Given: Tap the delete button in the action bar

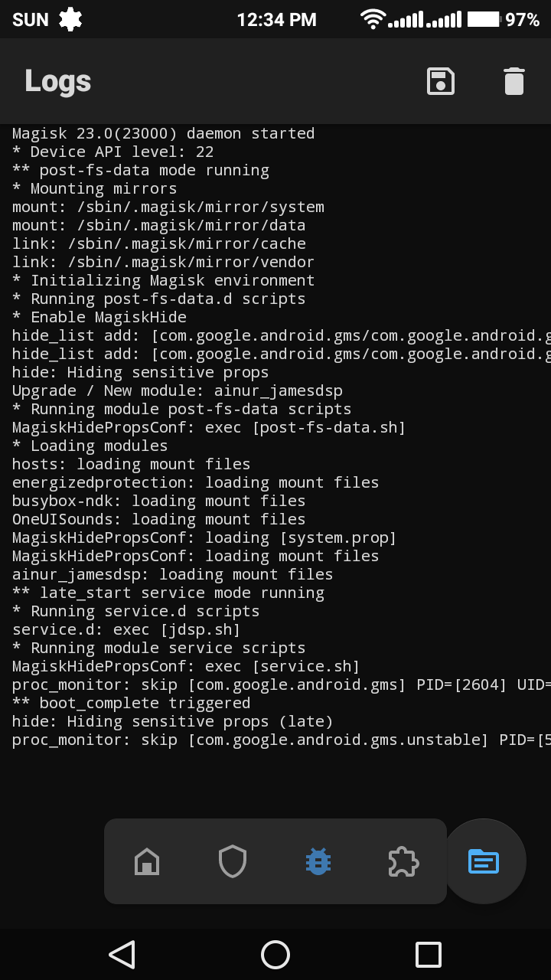Looking at the screenshot, I should click(x=513, y=80).
